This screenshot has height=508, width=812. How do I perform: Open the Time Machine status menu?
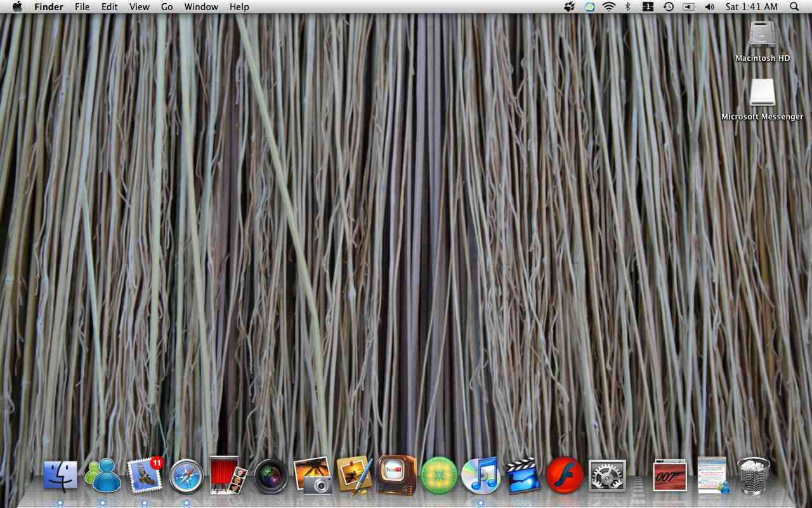pos(669,7)
